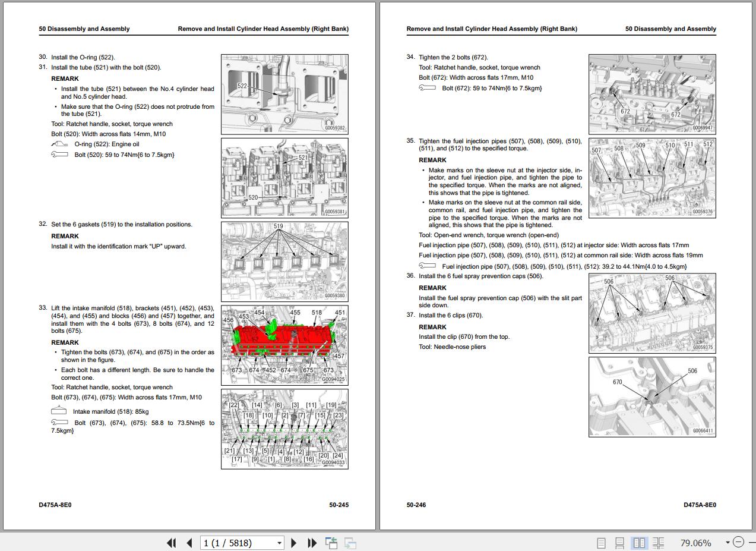Open the zoom level dropdown arrow
This screenshot has width=756, height=551.
727,543
